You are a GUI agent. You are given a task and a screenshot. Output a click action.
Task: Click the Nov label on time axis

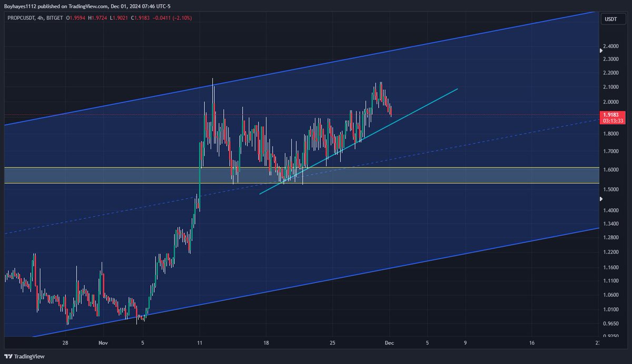(104, 342)
